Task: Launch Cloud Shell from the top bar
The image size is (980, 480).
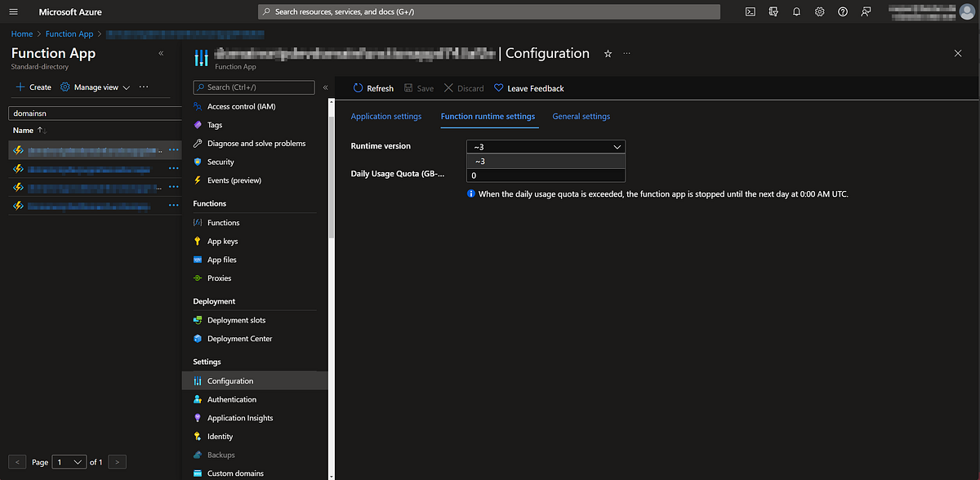Action: click(x=750, y=11)
